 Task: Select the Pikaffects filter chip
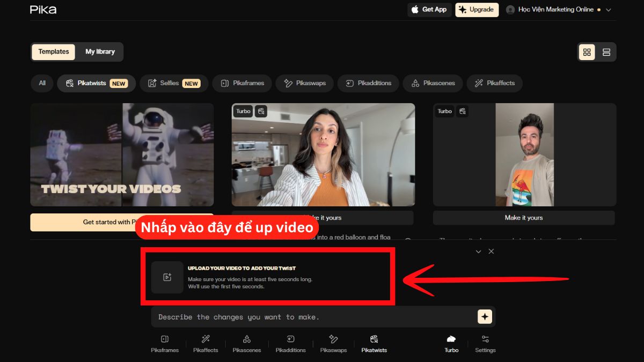(x=494, y=83)
